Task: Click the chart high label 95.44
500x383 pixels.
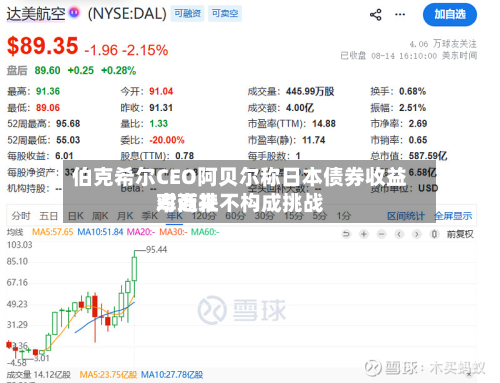Action: pos(156,250)
